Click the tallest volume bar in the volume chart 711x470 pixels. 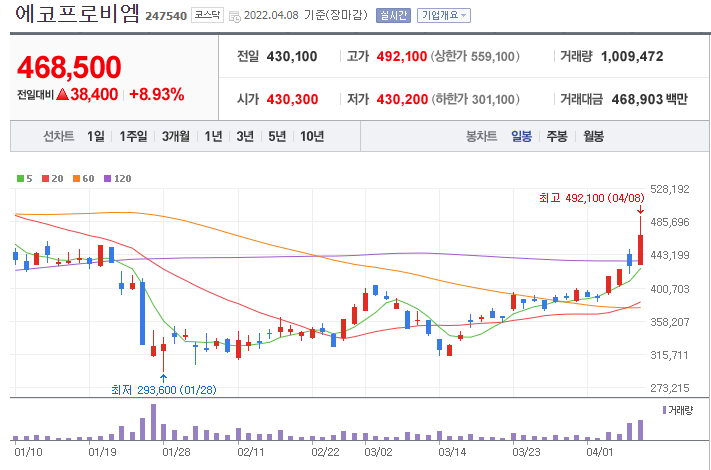pos(153,422)
